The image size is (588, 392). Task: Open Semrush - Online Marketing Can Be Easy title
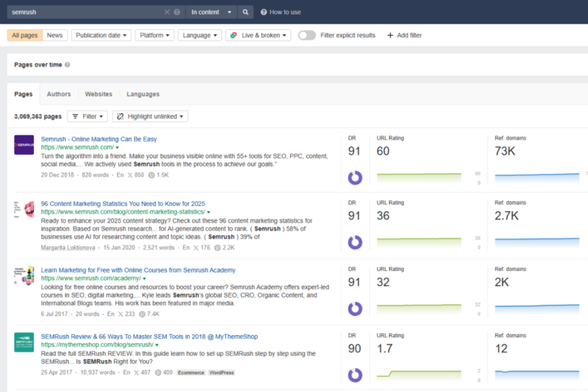pyautogui.click(x=98, y=139)
